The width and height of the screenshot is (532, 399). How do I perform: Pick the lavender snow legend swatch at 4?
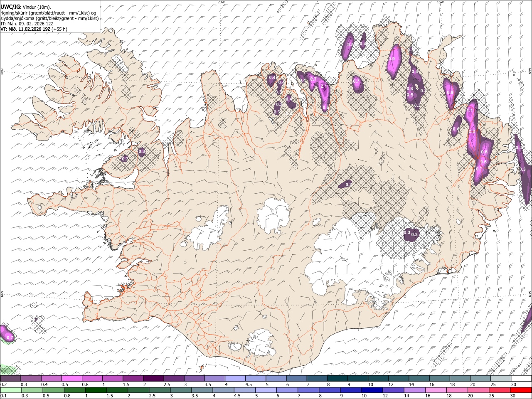click(235, 379)
